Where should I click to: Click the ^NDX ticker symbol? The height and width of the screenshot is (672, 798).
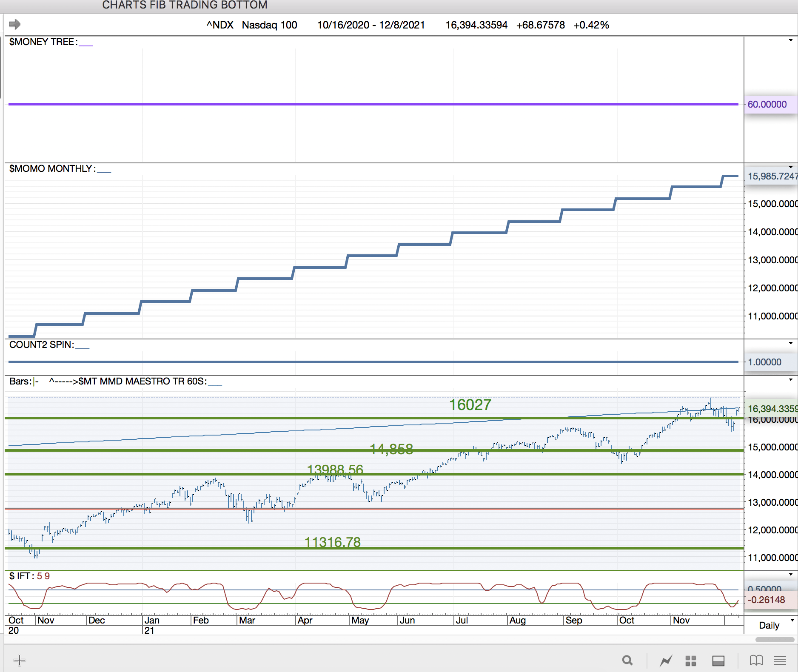[x=220, y=25]
